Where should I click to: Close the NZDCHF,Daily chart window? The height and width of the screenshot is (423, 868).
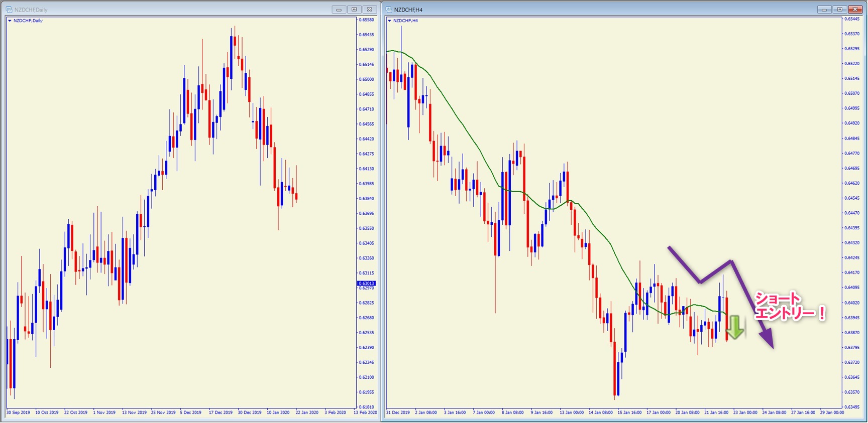point(369,10)
